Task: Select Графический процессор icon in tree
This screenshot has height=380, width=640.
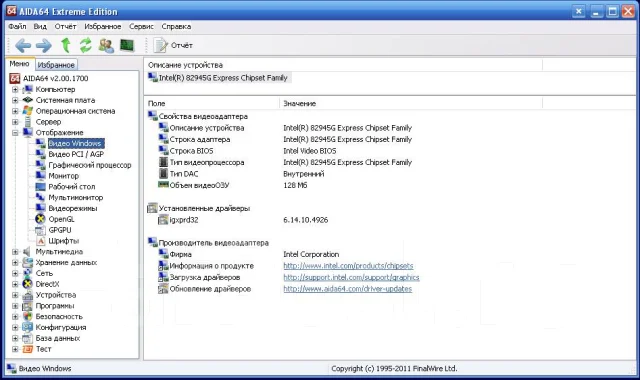Action: 40,165
